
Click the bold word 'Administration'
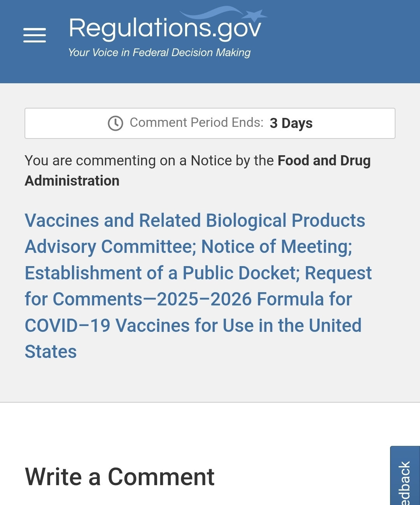tap(72, 181)
